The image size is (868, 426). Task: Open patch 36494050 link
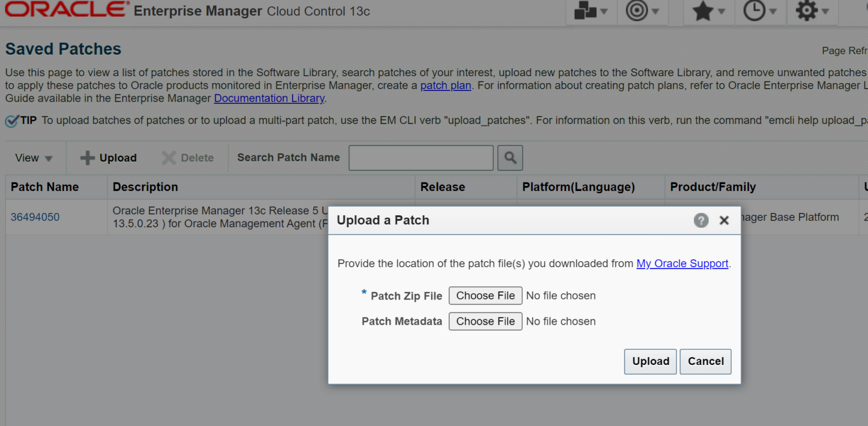(x=35, y=217)
